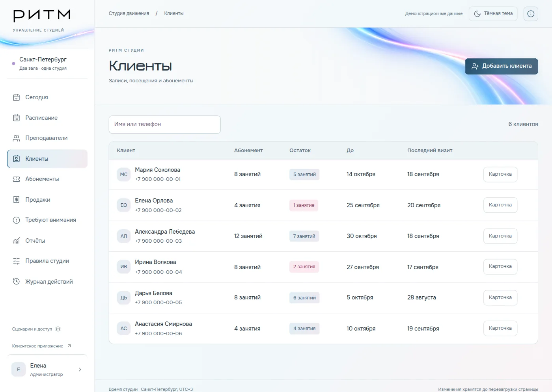Expand the Елена profile chevron
Screen dimensions: 552x392
(x=80, y=370)
